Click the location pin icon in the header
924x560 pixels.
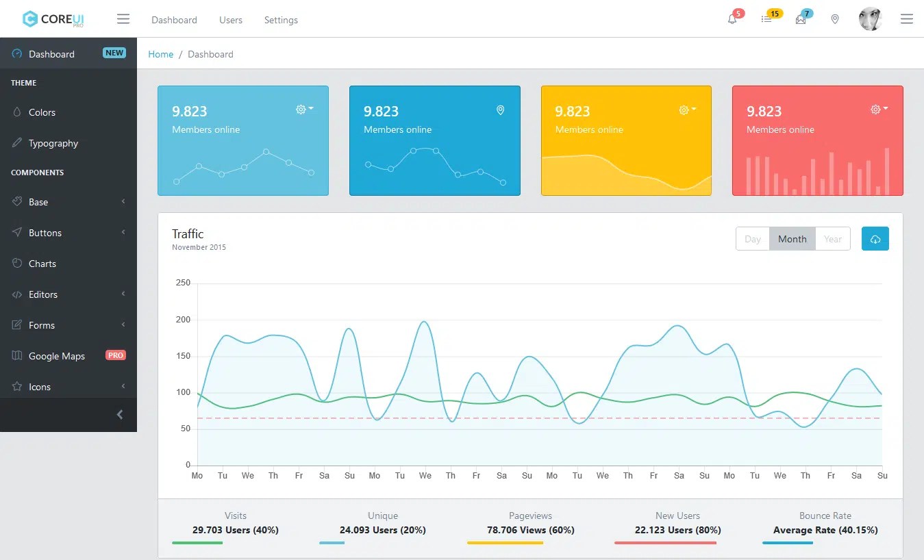pyautogui.click(x=834, y=19)
